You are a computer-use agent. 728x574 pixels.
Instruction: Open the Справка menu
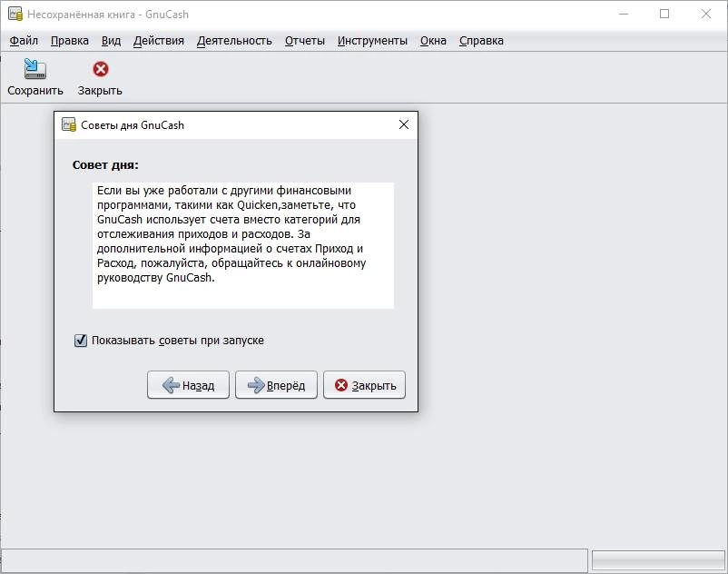[481, 41]
